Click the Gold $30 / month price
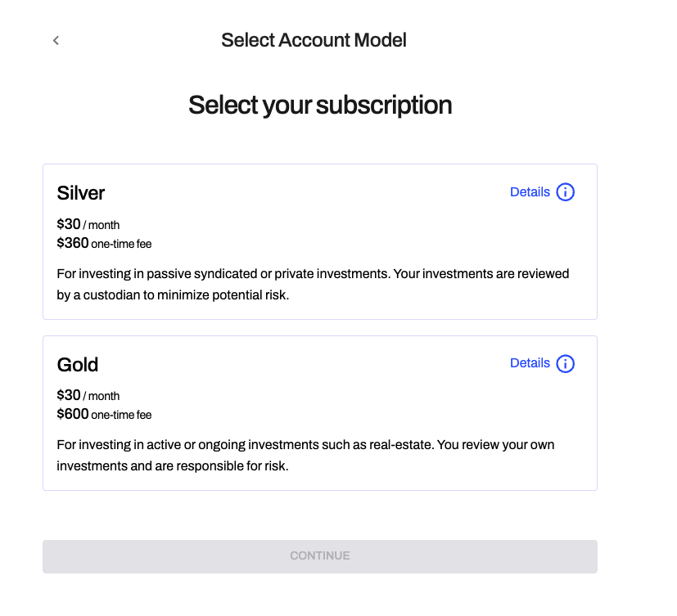The width and height of the screenshot is (677, 616). pyautogui.click(x=88, y=395)
